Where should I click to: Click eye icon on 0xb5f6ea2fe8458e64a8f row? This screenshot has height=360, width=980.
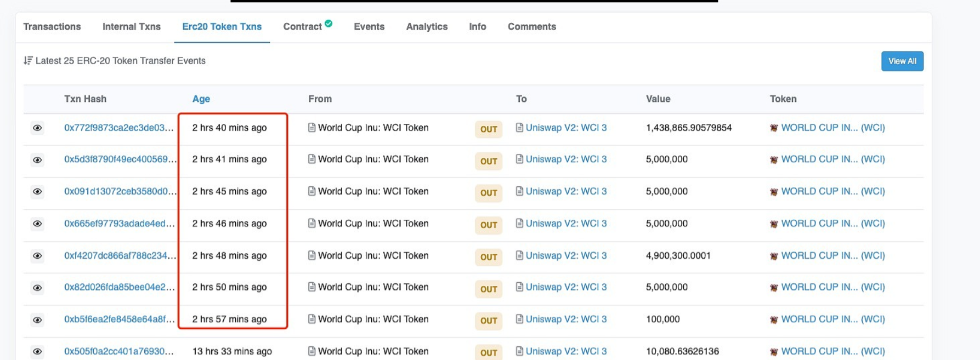(x=37, y=320)
